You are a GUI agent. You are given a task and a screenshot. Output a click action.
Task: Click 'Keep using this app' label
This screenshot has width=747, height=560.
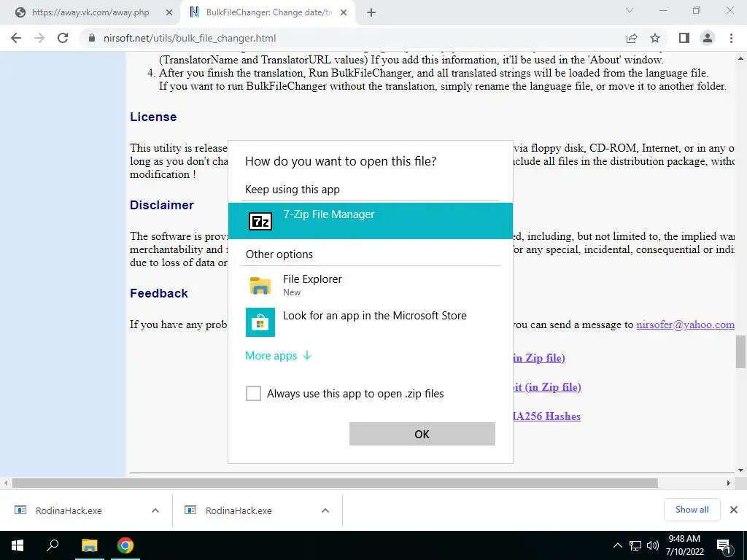click(x=293, y=190)
